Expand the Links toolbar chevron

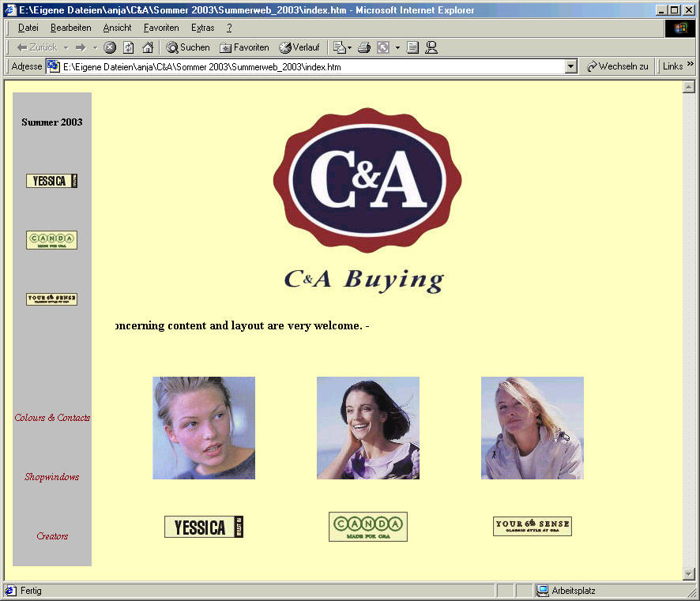tap(690, 66)
